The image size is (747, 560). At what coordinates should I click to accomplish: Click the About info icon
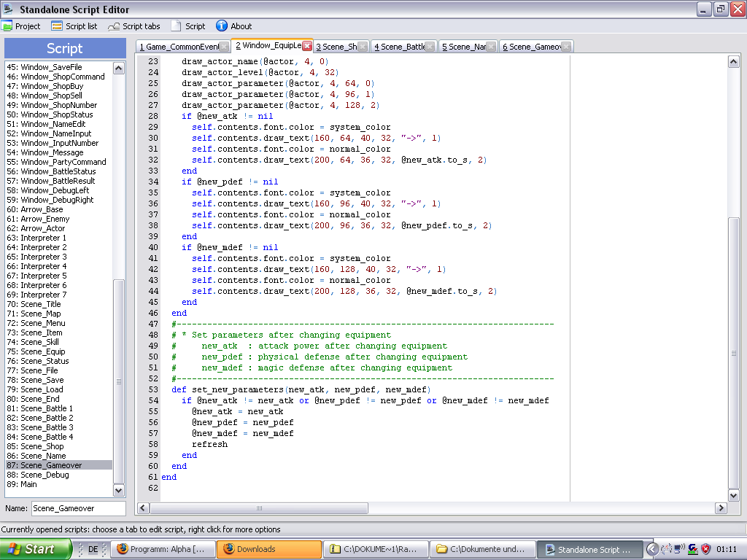tap(222, 26)
